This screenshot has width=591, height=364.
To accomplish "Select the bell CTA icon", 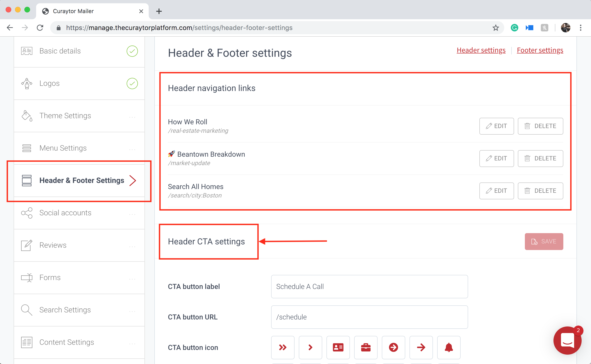I will 449,347.
